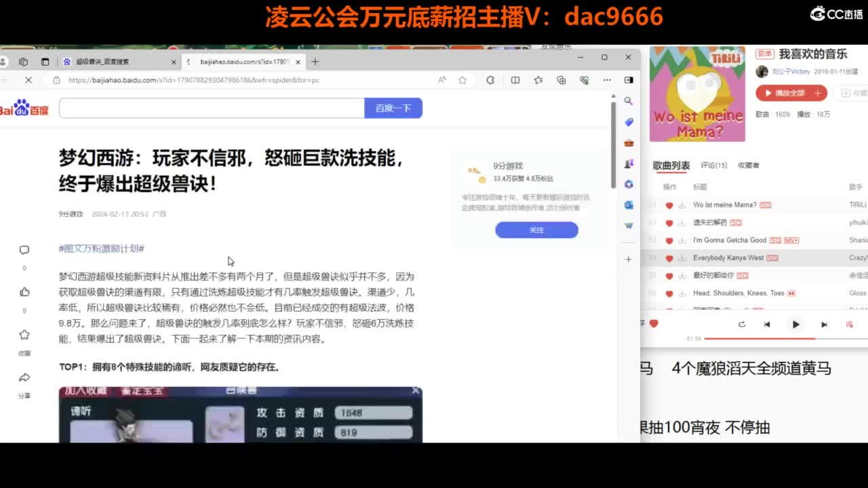Open search in the Edge sidebar
Image resolution: width=868 pixels, height=488 pixels.
pos(628,101)
